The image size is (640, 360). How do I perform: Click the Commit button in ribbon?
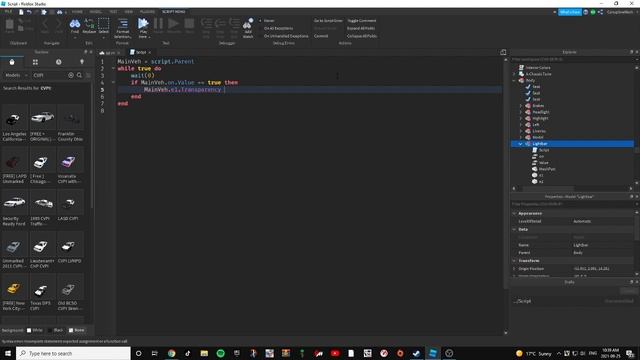click(321, 36)
